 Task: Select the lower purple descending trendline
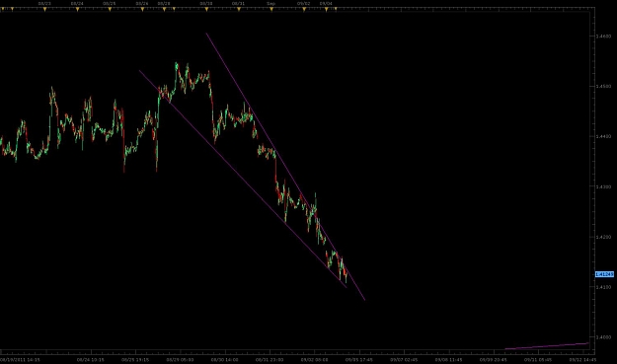tap(243, 179)
